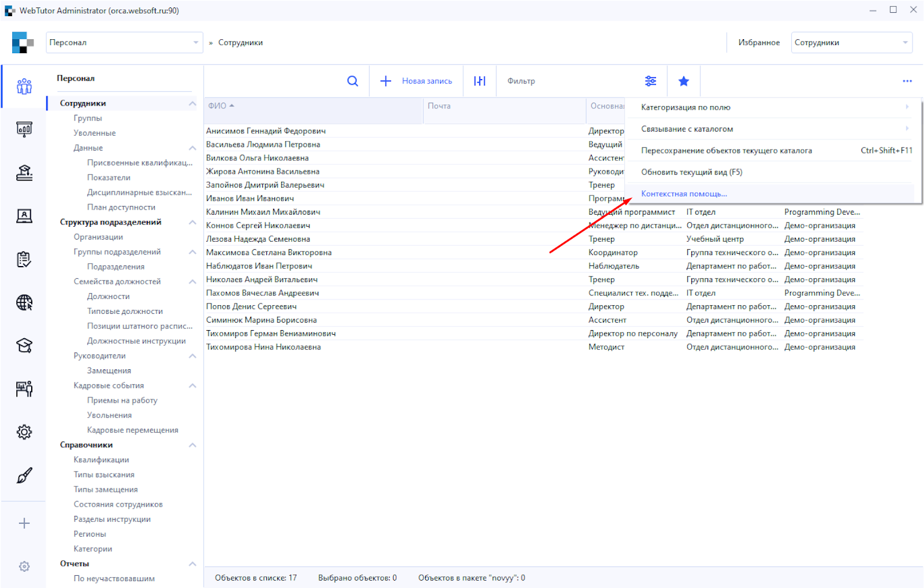Image resolution: width=924 pixels, height=588 pixels.
Task: Open Уволенные in the tree
Action: (95, 133)
